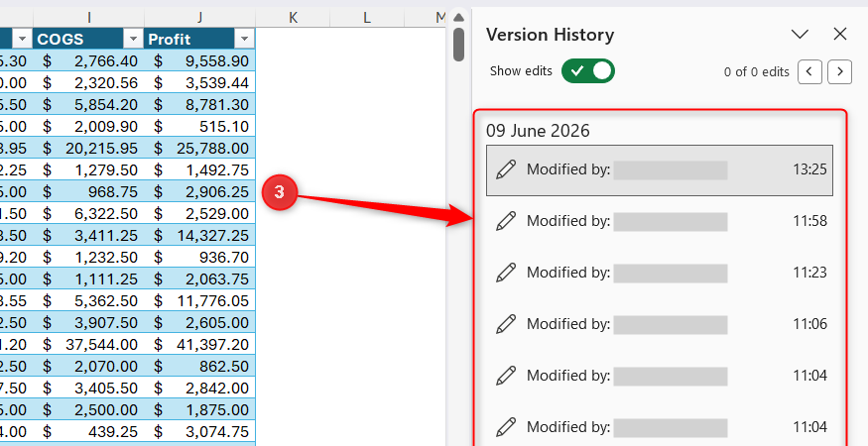
Task: Select COGS cell 37,544.00
Action: click(88, 344)
